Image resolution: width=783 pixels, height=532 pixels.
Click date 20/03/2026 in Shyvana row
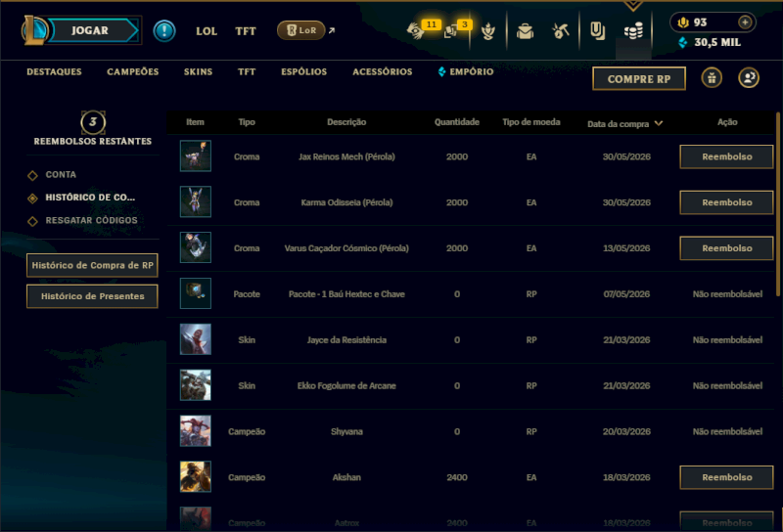pos(626,431)
